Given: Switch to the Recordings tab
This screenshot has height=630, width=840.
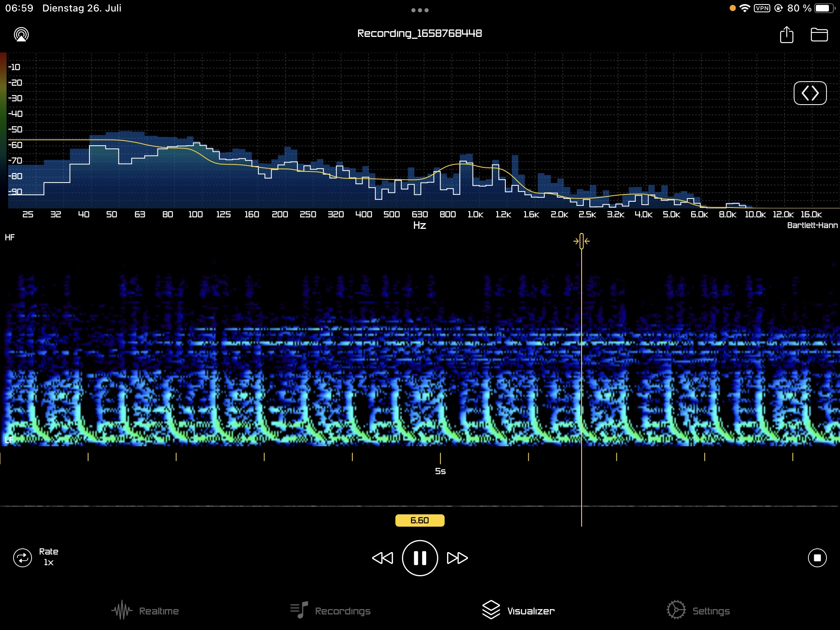Looking at the screenshot, I should pyautogui.click(x=330, y=611).
